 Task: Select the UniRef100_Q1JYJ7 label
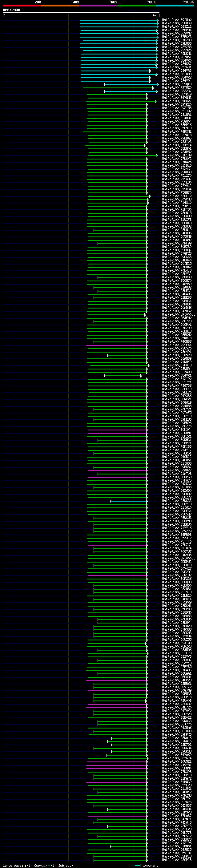click(176, 450)
